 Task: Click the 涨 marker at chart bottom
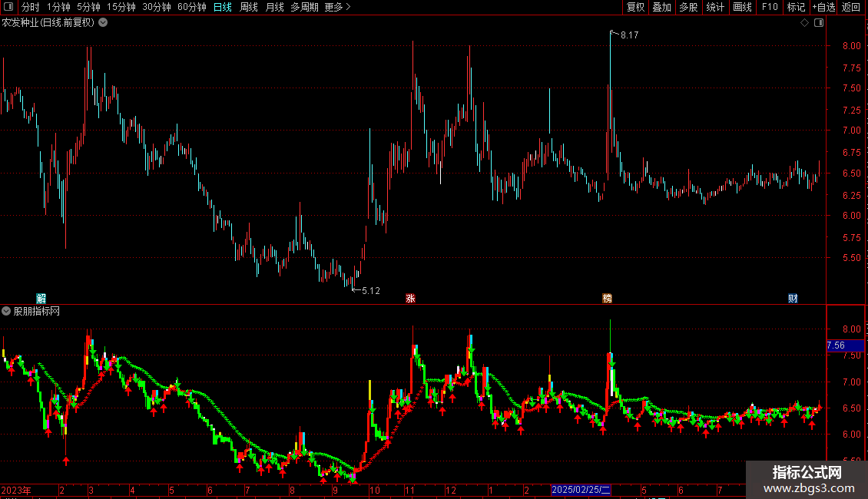[410, 298]
